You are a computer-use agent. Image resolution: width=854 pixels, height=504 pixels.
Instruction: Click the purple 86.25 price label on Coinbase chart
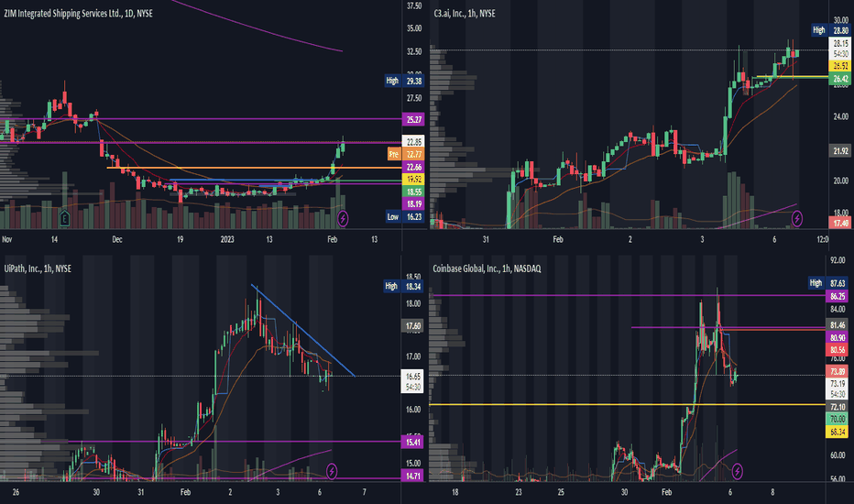[838, 296]
